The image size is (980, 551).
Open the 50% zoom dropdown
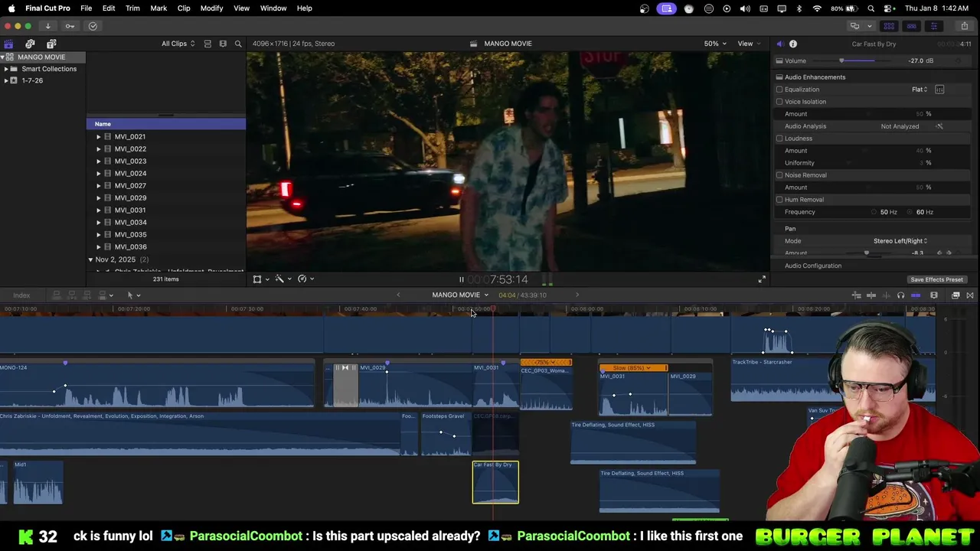[x=715, y=44]
